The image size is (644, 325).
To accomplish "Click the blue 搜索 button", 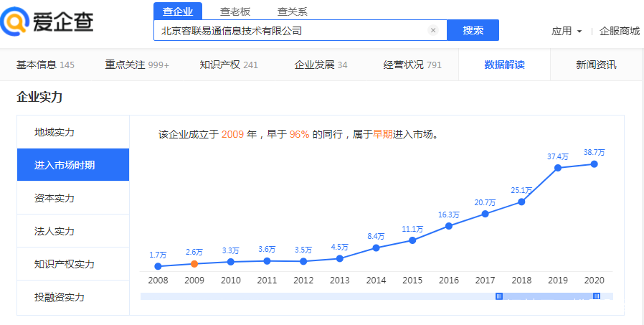I will 473,30.
